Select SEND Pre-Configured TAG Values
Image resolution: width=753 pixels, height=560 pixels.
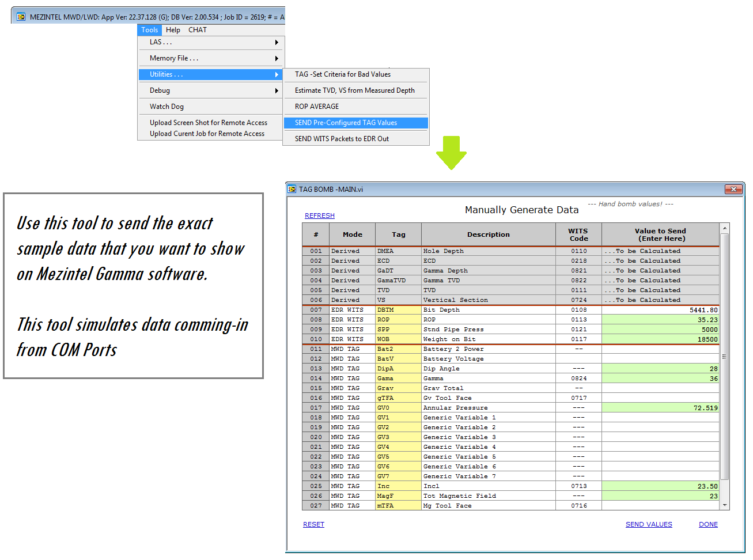click(356, 123)
